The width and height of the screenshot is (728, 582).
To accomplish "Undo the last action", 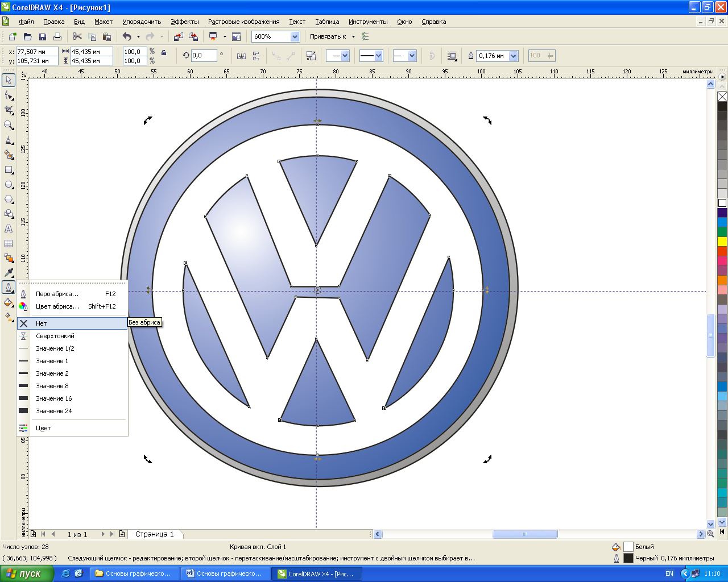I will point(127,36).
